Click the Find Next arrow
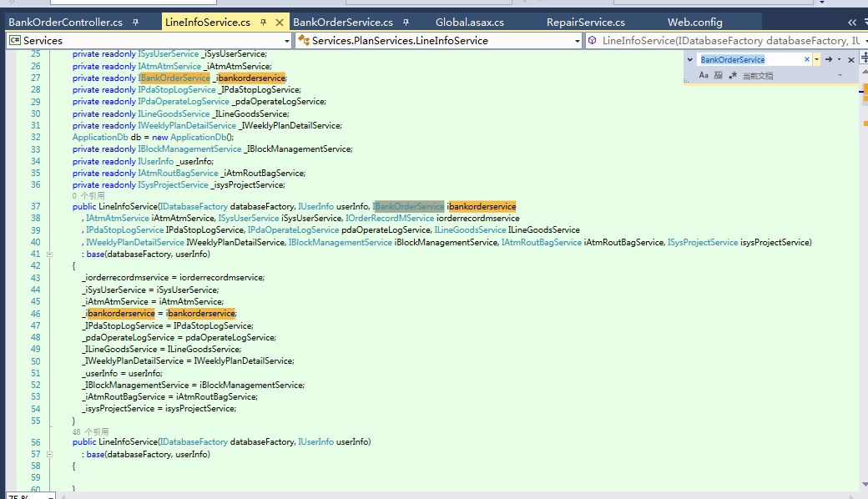The width and height of the screenshot is (868, 499). click(829, 59)
